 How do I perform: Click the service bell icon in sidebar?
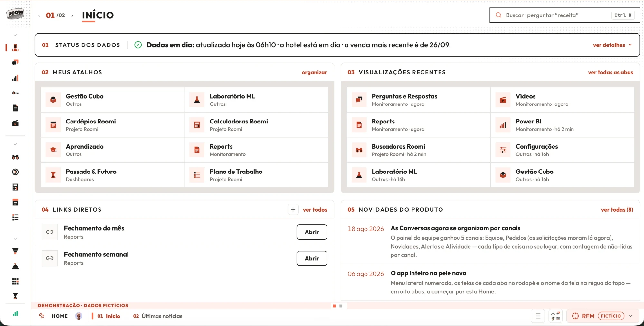coord(15,266)
